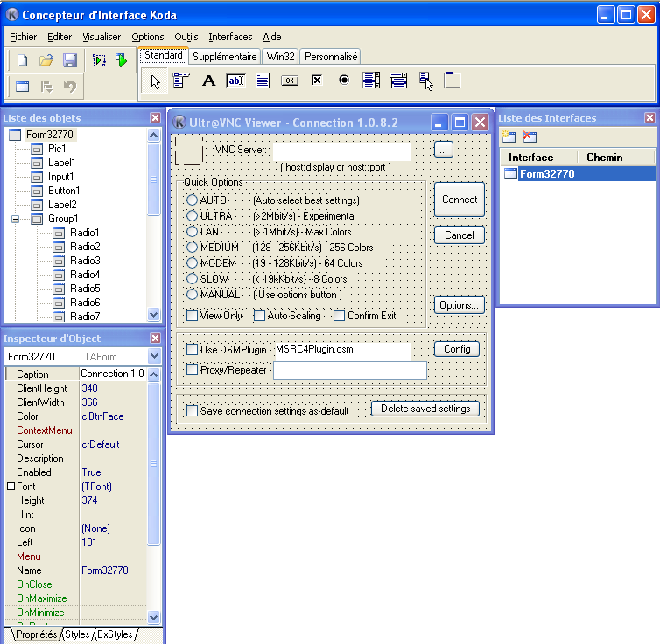Select the MODEM radio button
The height and width of the screenshot is (644, 660).
click(192, 262)
